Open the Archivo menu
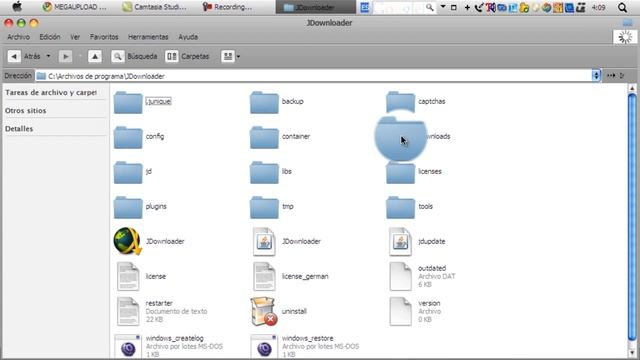640x360 pixels. click(x=18, y=37)
